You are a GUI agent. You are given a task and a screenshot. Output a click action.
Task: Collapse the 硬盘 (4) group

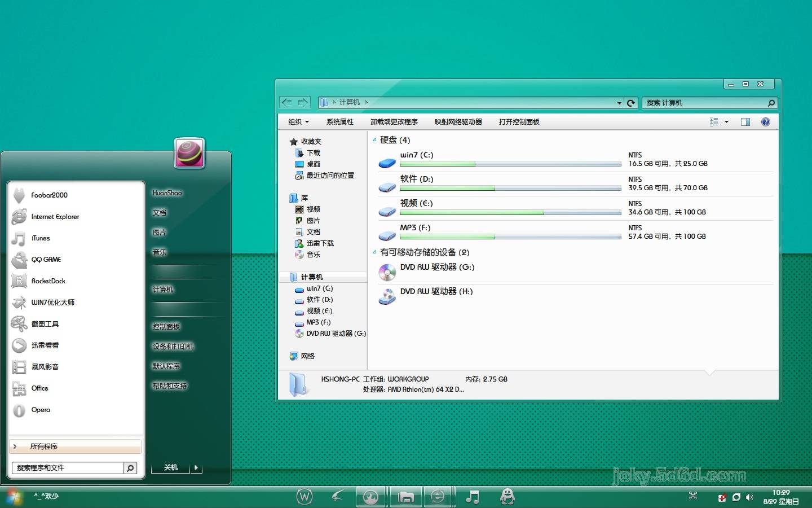click(x=374, y=140)
